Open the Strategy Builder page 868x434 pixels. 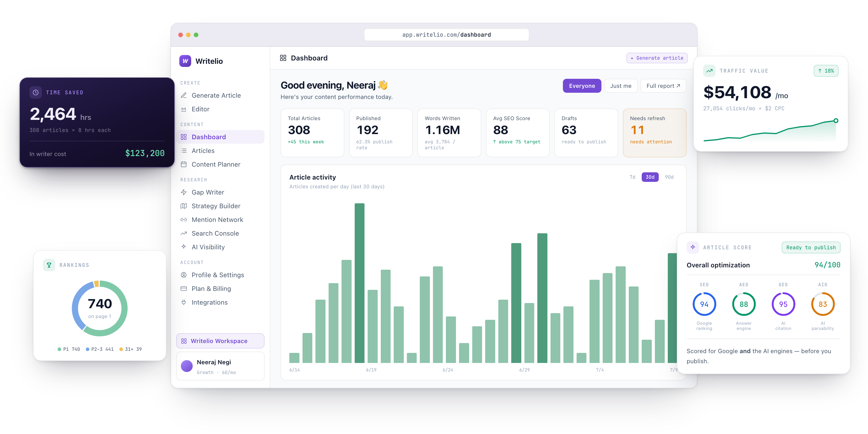[220, 206]
